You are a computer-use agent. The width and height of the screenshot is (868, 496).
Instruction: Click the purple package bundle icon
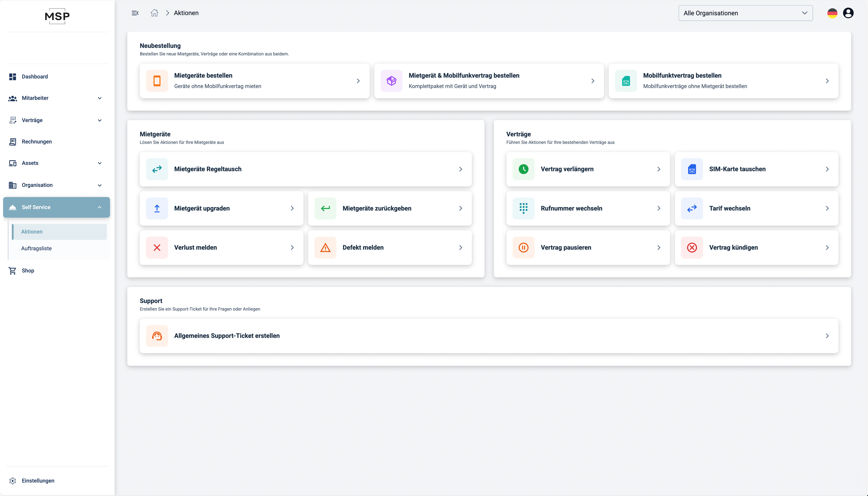tap(391, 81)
